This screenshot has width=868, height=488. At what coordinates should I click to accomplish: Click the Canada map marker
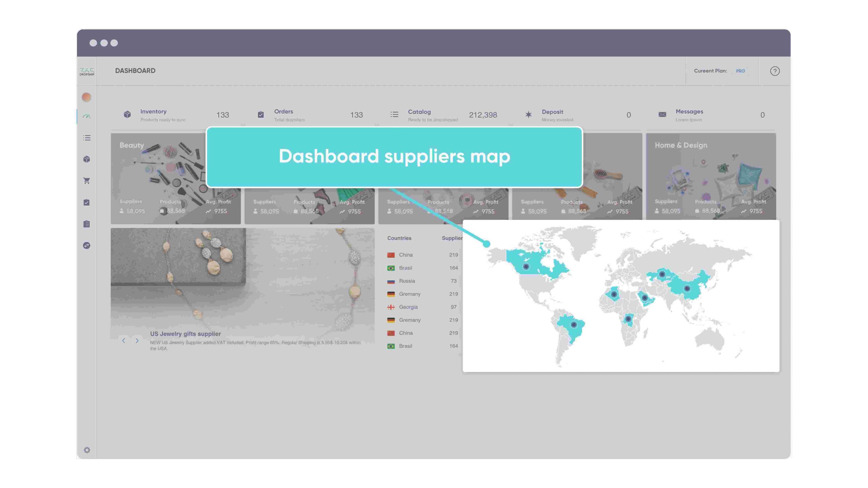pyautogui.click(x=526, y=267)
